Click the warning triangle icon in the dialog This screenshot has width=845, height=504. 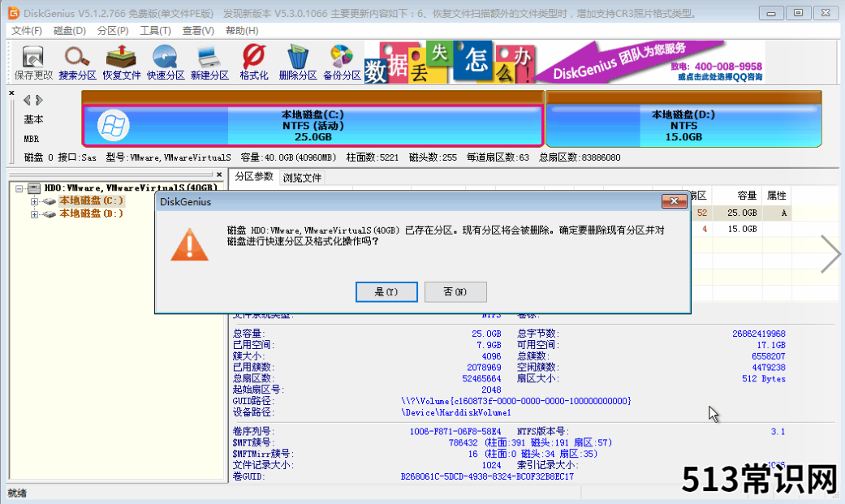(x=189, y=244)
